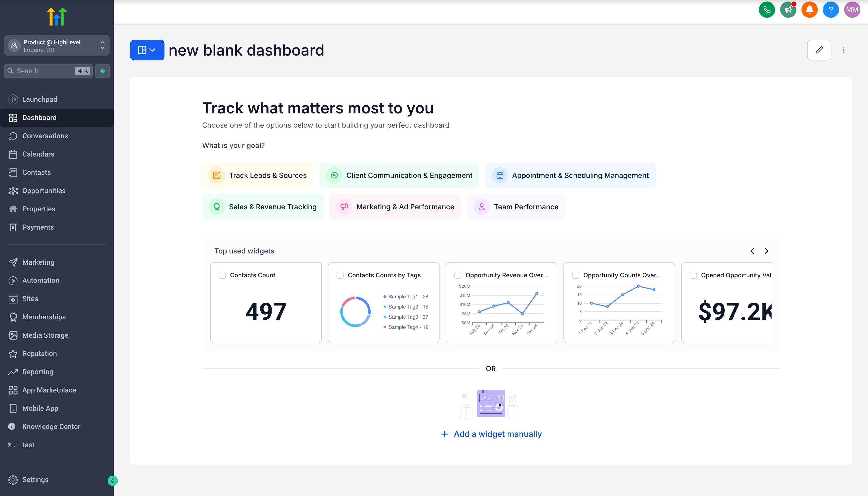Image resolution: width=868 pixels, height=496 pixels.
Task: Tick the Contacts Counts by Tags checkbox
Action: click(x=340, y=275)
